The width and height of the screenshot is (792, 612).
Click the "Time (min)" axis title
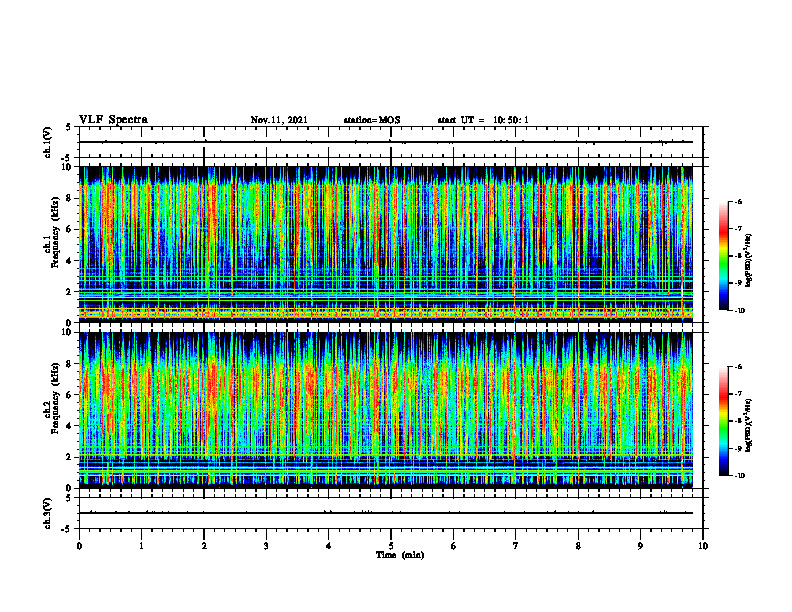(400, 555)
